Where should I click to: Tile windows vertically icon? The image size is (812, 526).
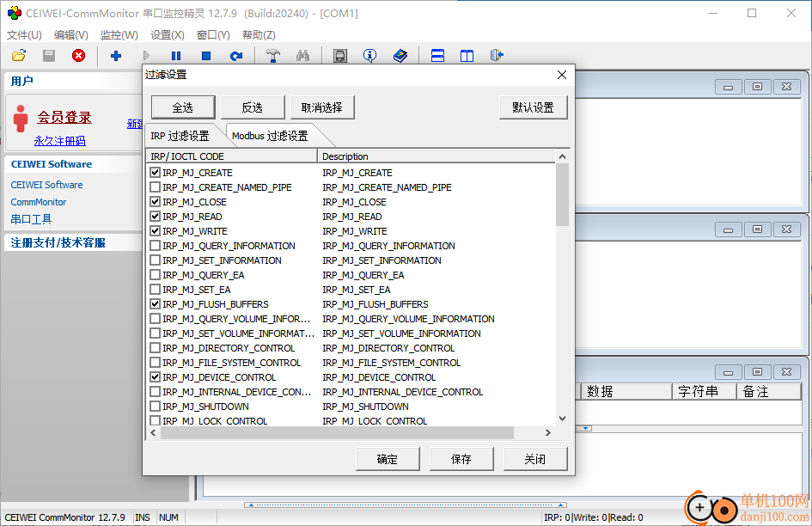pos(467,56)
